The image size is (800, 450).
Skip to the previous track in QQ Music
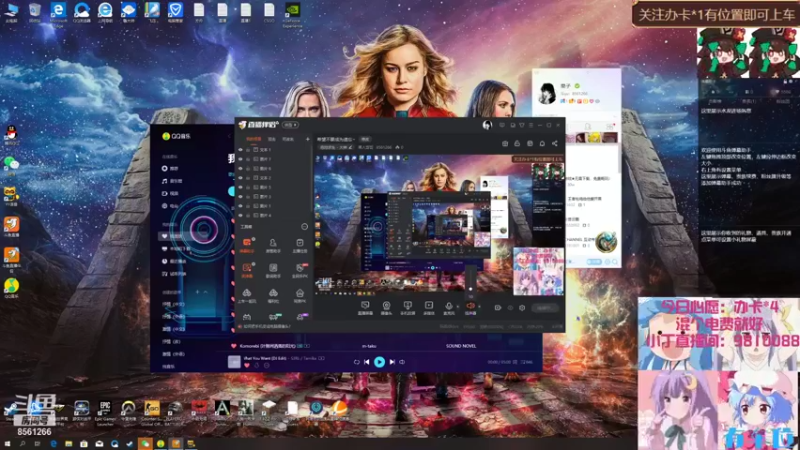(x=366, y=362)
